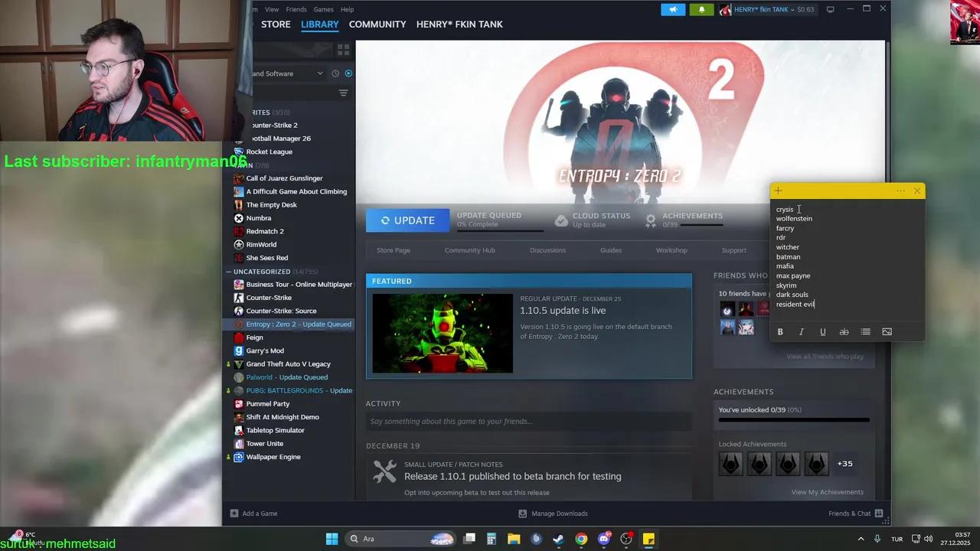Open the Achievements gear icon
The height and width of the screenshot is (551, 980).
pos(651,220)
